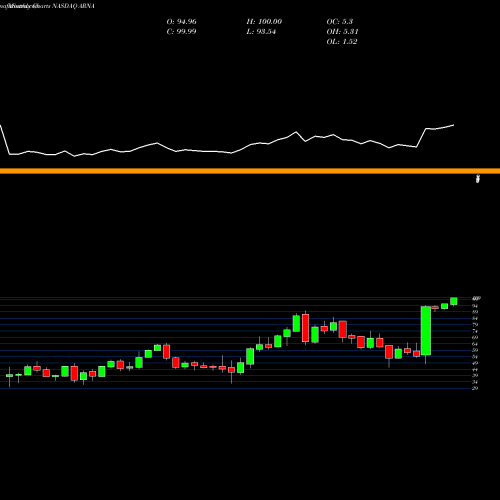500x500 pixels.
Task: Click the 34 price axis label
Action: 475,382
